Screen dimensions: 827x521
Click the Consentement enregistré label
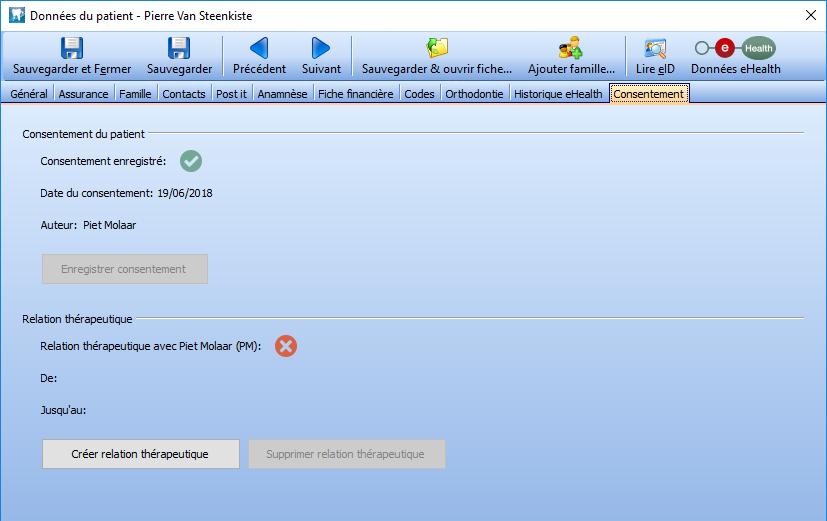(103, 161)
